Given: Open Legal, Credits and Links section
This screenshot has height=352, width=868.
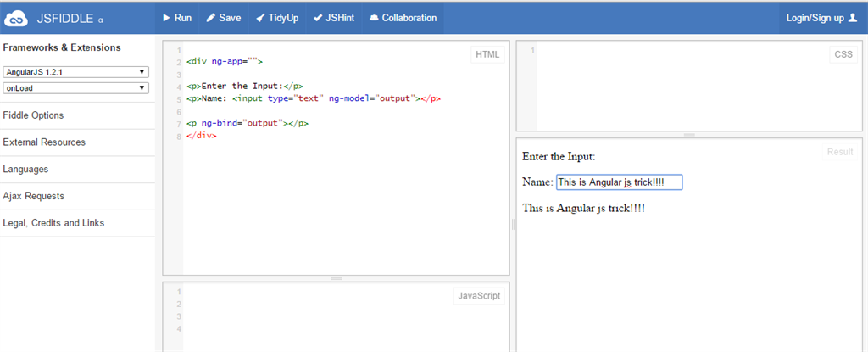Looking at the screenshot, I should point(53,223).
